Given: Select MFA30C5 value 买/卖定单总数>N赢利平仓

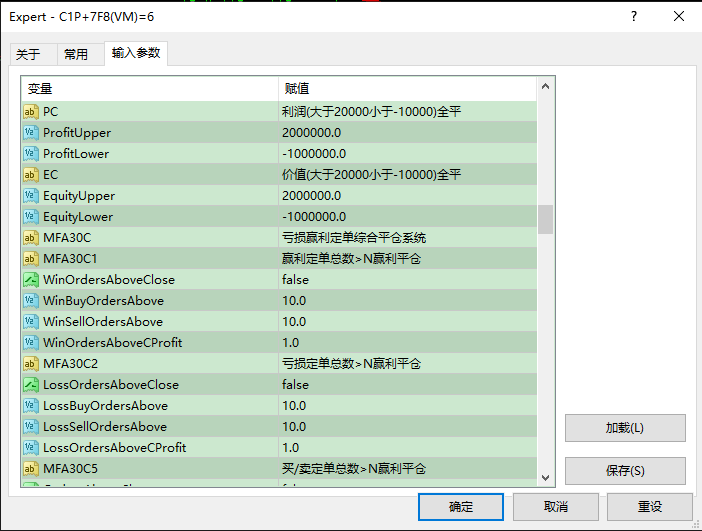Looking at the screenshot, I should (x=354, y=469).
